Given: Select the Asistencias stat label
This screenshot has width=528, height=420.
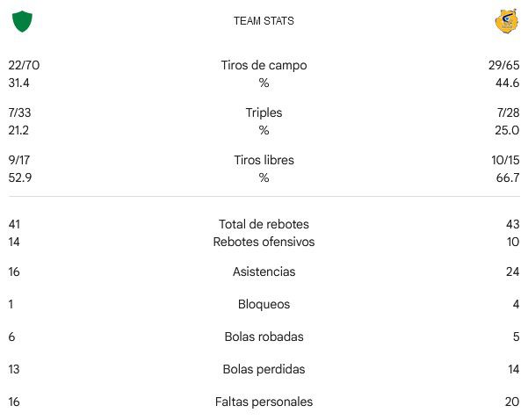Looking at the screenshot, I should [264, 272].
